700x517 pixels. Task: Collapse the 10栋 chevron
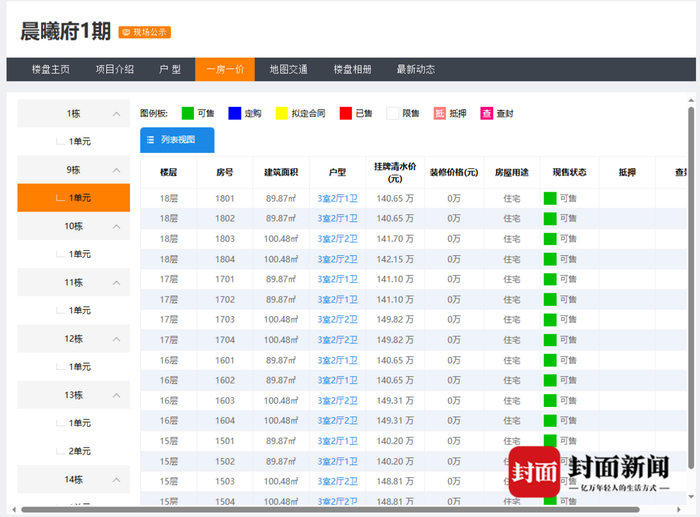click(x=117, y=226)
